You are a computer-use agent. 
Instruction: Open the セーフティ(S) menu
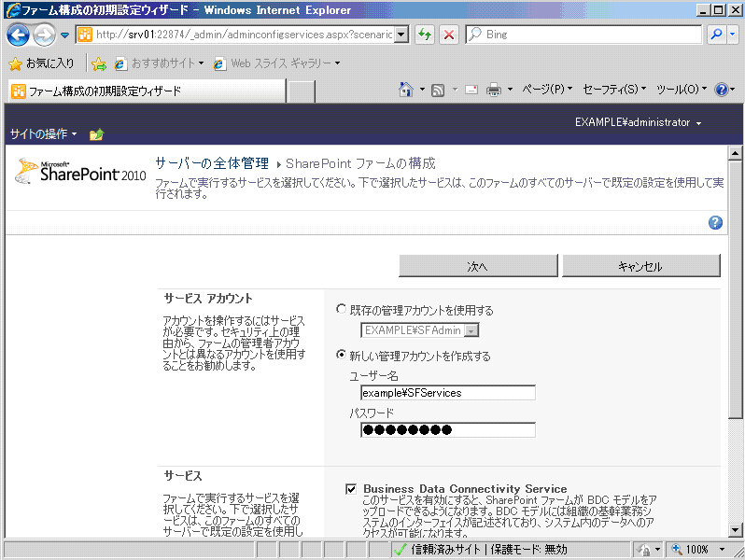pyautogui.click(x=614, y=90)
